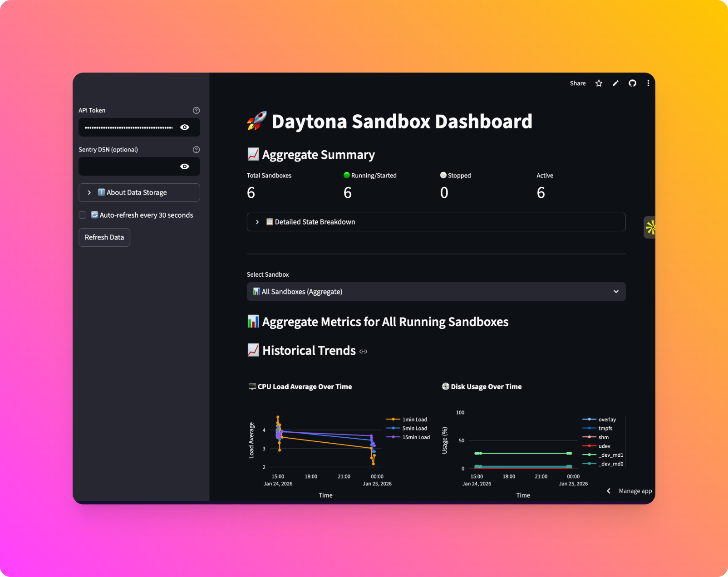Expand the About Data Storage section
The image size is (728, 577).
tap(139, 193)
